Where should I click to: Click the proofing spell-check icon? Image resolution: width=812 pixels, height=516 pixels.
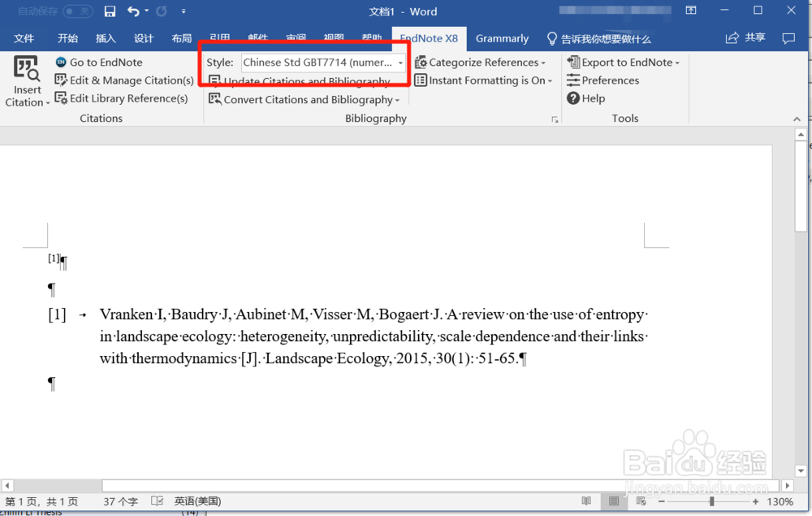click(157, 501)
